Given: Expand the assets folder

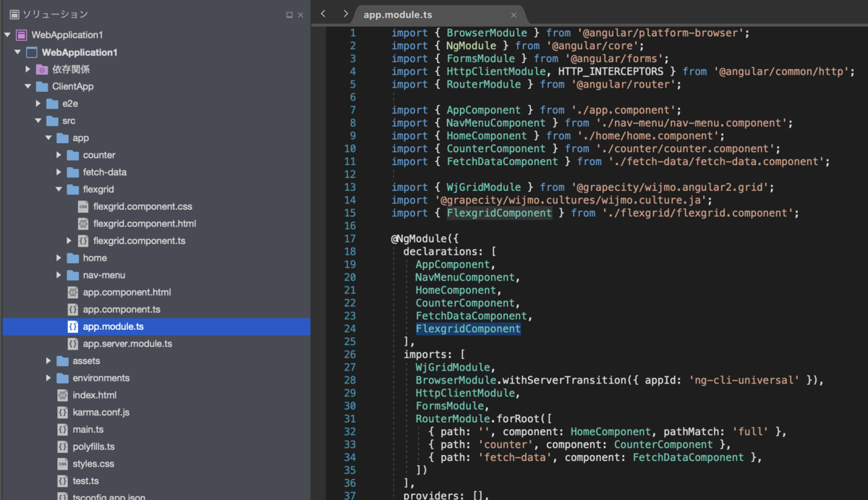Looking at the screenshot, I should [x=48, y=361].
